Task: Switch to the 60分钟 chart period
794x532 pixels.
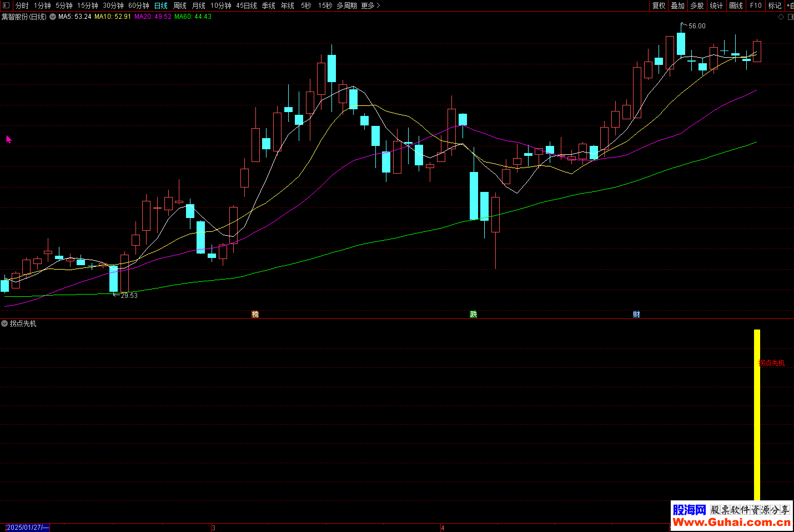Action: pos(139,6)
